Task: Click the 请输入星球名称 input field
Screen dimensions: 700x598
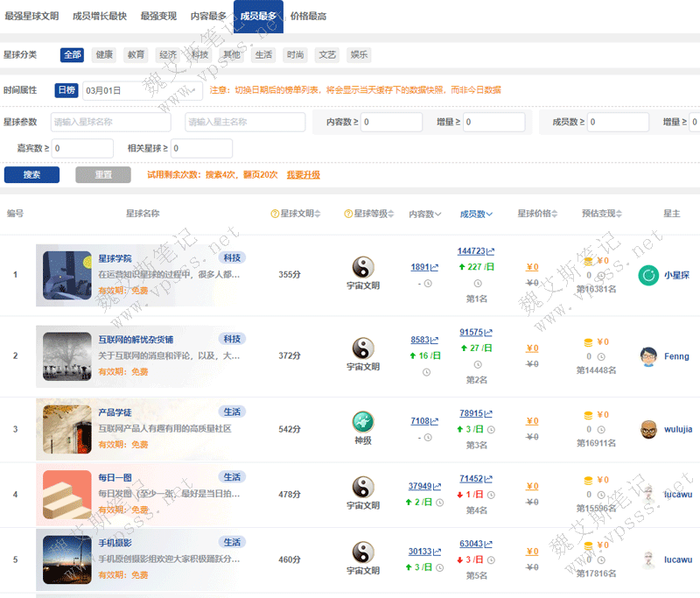Action: 110,122
